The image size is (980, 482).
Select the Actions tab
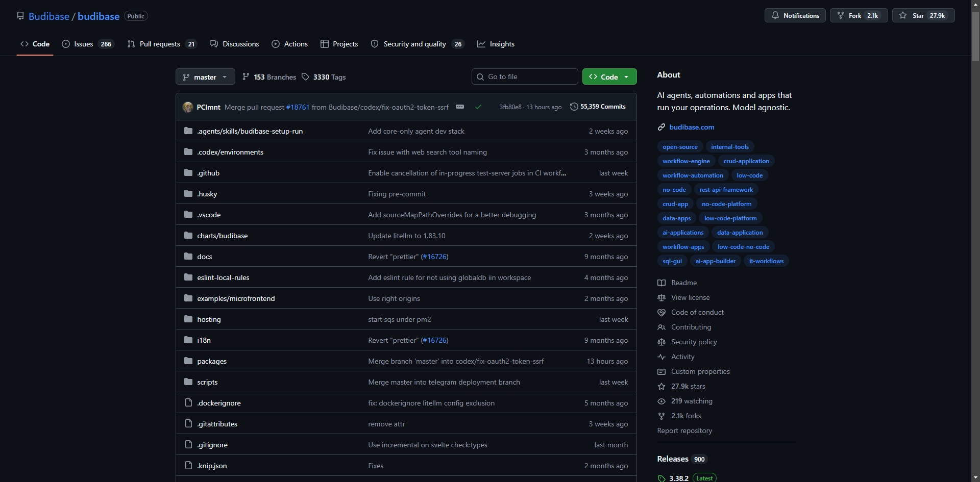290,44
